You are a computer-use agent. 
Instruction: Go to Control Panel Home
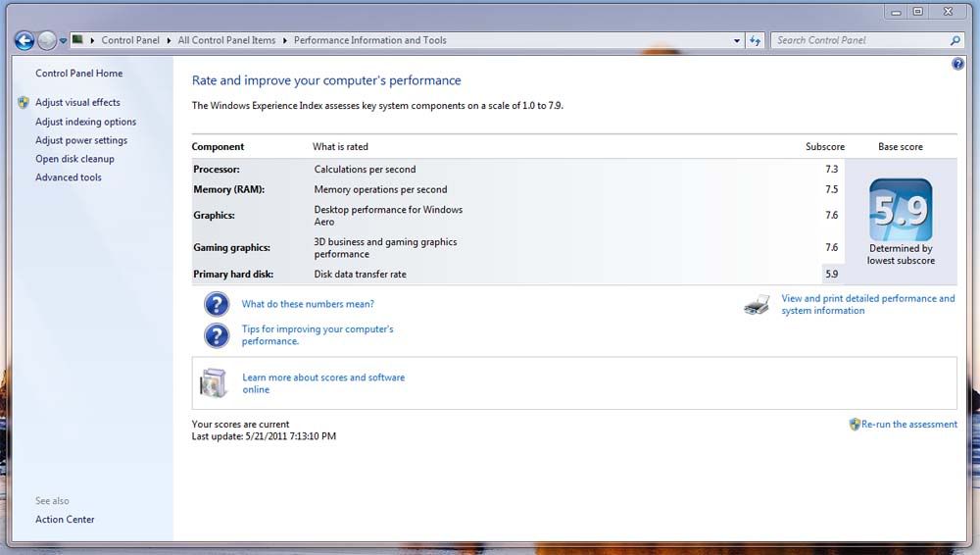[x=78, y=74]
